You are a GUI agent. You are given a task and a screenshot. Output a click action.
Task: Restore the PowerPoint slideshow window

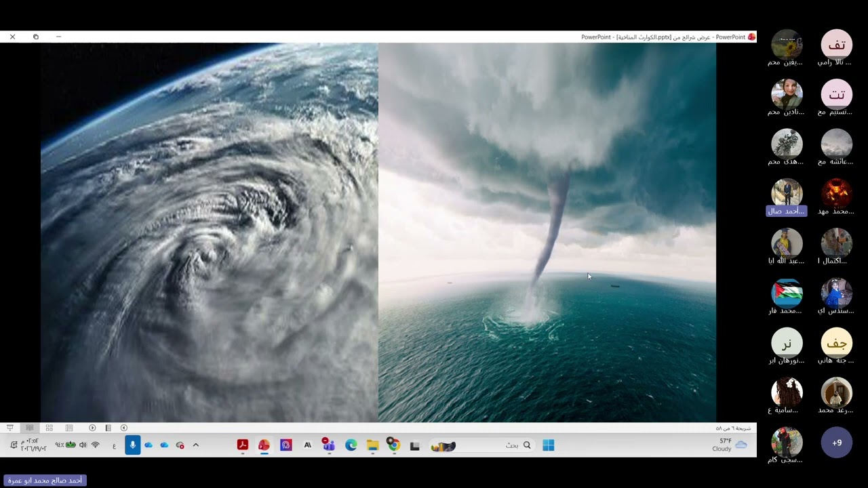pyautogui.click(x=36, y=37)
